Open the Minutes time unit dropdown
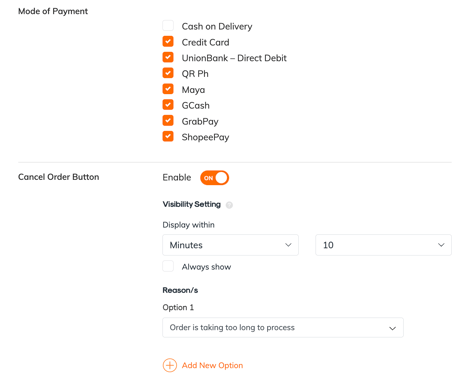 (230, 245)
